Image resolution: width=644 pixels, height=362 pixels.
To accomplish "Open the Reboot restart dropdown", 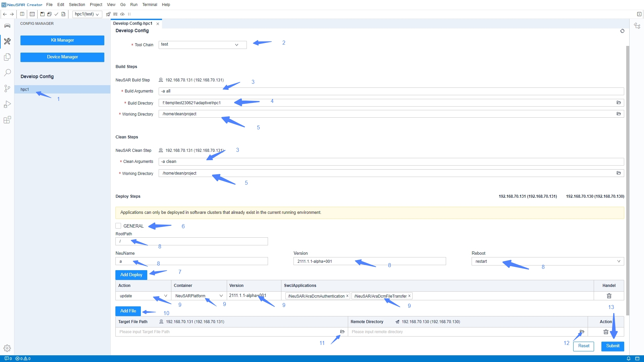I will (x=619, y=261).
